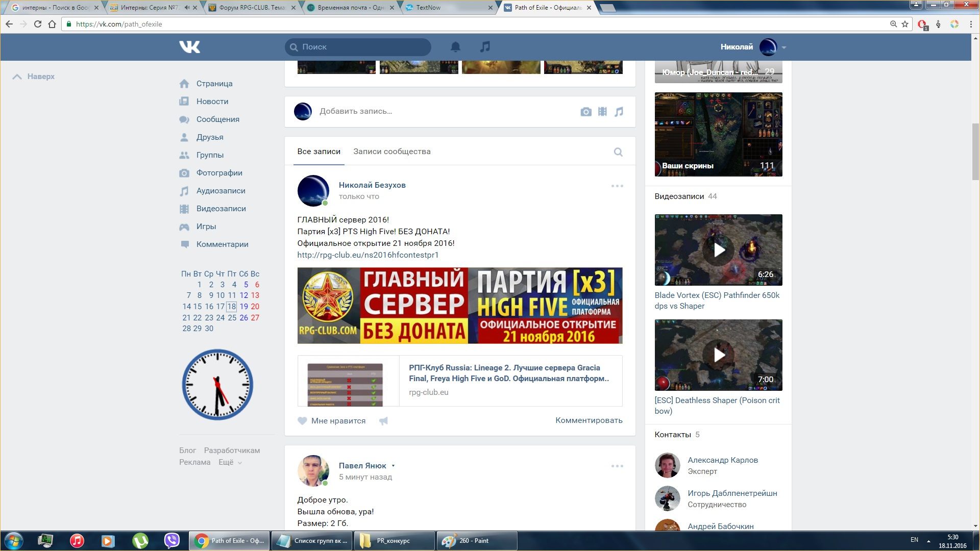Mute the Интерны tab audio
This screenshot has width=980, height=551.
point(187,8)
